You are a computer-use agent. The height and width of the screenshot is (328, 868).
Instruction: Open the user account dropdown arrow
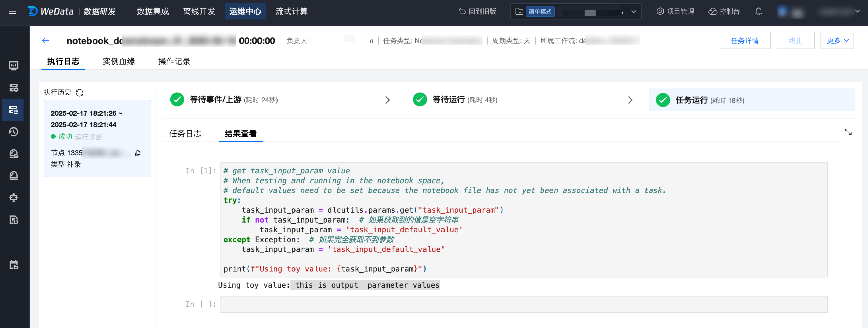pyautogui.click(x=857, y=11)
